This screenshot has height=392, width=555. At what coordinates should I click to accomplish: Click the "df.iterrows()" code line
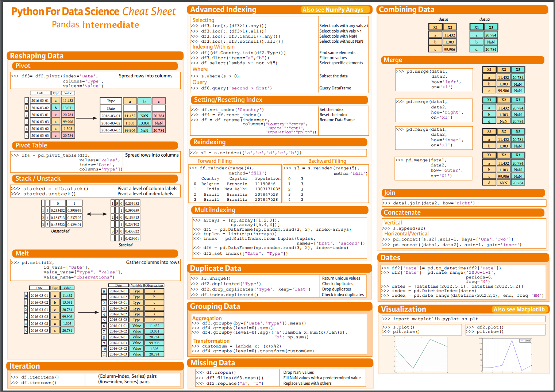pos(33,383)
